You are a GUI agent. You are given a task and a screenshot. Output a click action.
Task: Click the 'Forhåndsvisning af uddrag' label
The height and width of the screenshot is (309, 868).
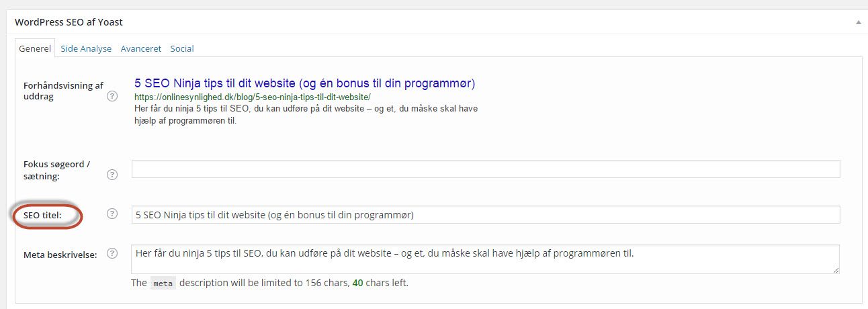click(x=63, y=91)
